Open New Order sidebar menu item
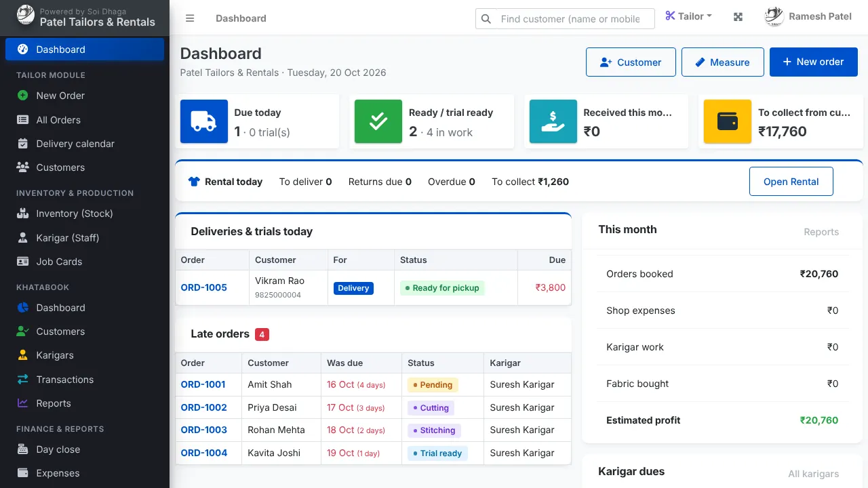The image size is (868, 488). (x=85, y=96)
